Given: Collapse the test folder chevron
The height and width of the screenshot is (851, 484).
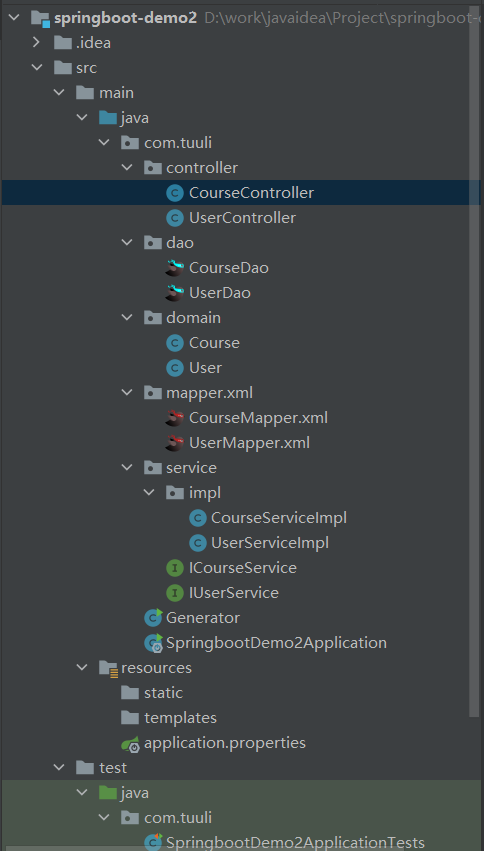Looking at the screenshot, I should 59,768.
